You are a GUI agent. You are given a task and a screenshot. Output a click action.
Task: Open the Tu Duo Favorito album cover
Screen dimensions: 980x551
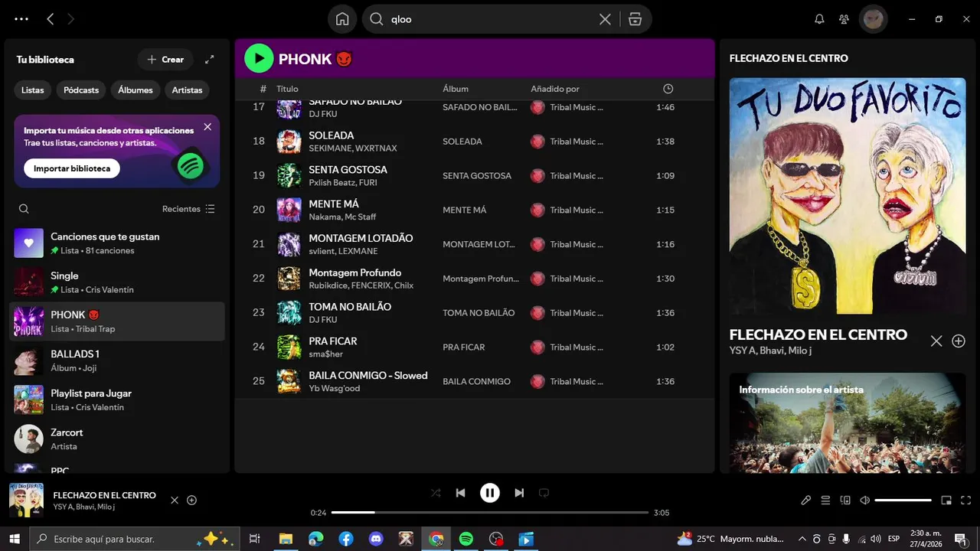[848, 196]
